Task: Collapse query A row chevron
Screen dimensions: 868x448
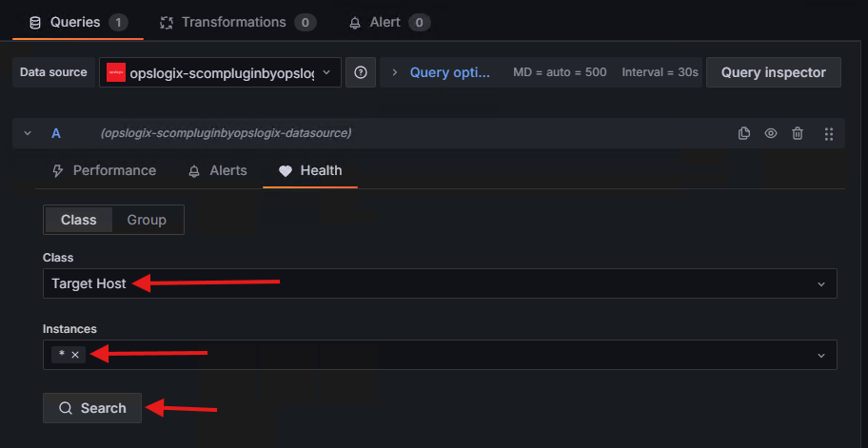Action: (x=27, y=133)
